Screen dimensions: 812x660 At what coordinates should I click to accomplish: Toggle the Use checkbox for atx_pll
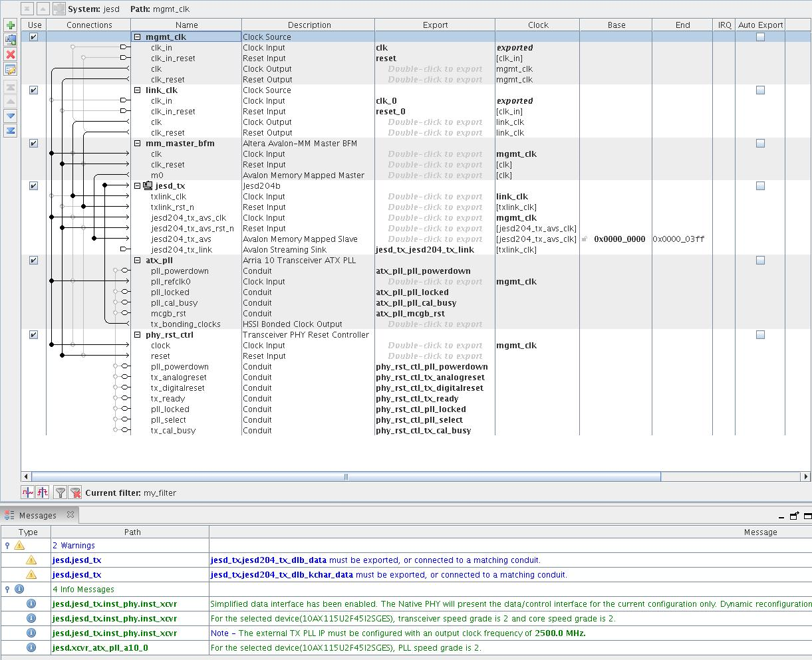coord(33,261)
